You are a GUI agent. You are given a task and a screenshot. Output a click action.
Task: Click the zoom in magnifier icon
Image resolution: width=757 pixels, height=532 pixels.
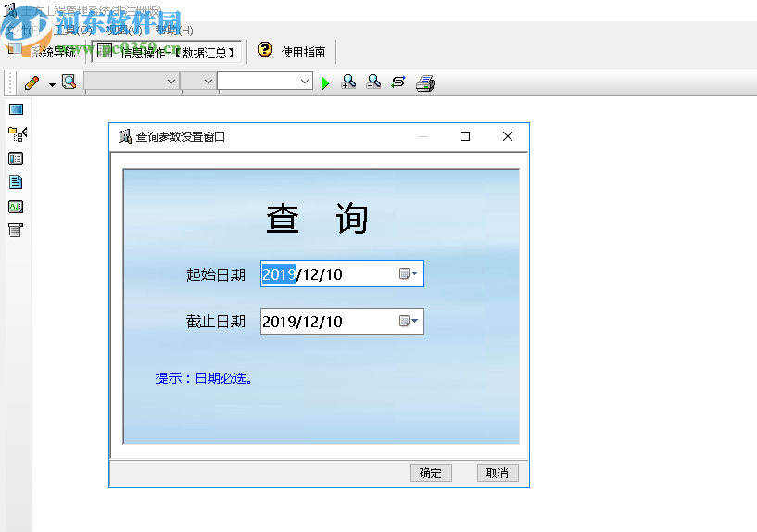[x=348, y=82]
